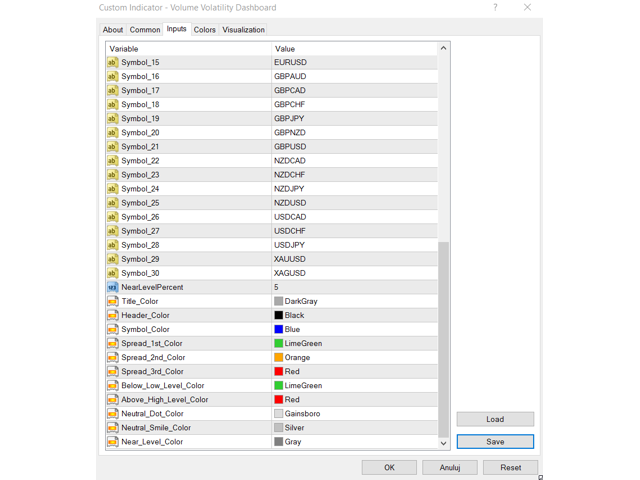
Task: Click the color icon beside Spread_2nd_Color
Action: (112, 358)
